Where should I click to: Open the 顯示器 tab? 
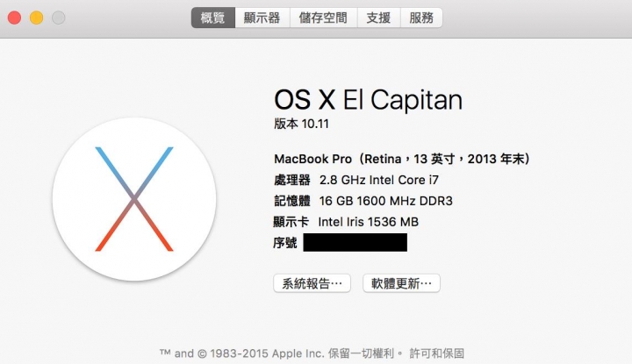pos(262,18)
